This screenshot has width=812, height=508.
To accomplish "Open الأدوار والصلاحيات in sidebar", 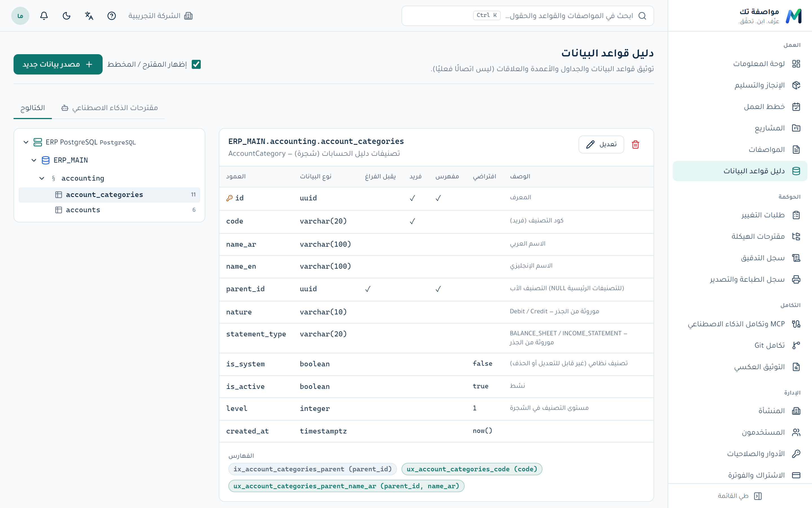I will (740, 454).
